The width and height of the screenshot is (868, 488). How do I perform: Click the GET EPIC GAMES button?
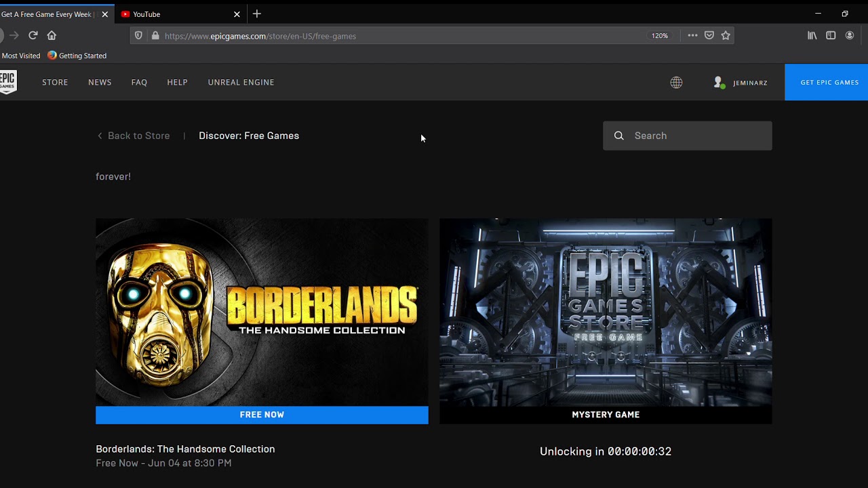point(826,82)
